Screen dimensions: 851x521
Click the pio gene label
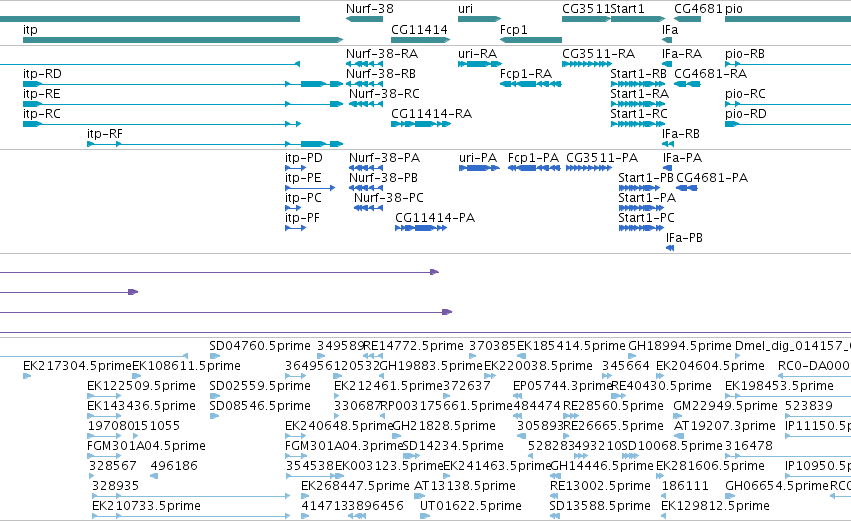click(x=734, y=9)
